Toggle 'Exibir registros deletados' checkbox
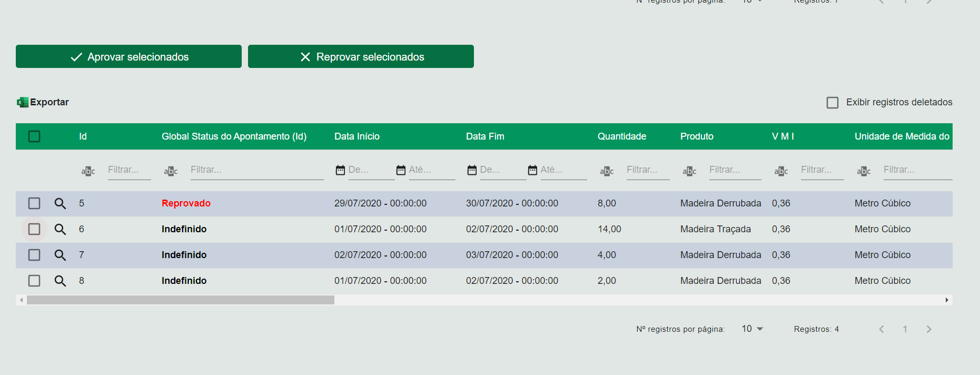980x375 pixels. (x=832, y=102)
